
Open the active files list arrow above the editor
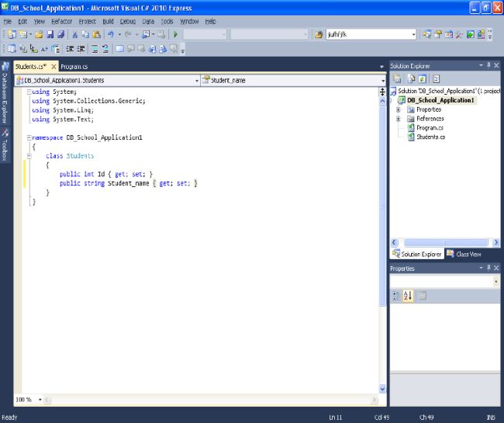pyautogui.click(x=381, y=67)
